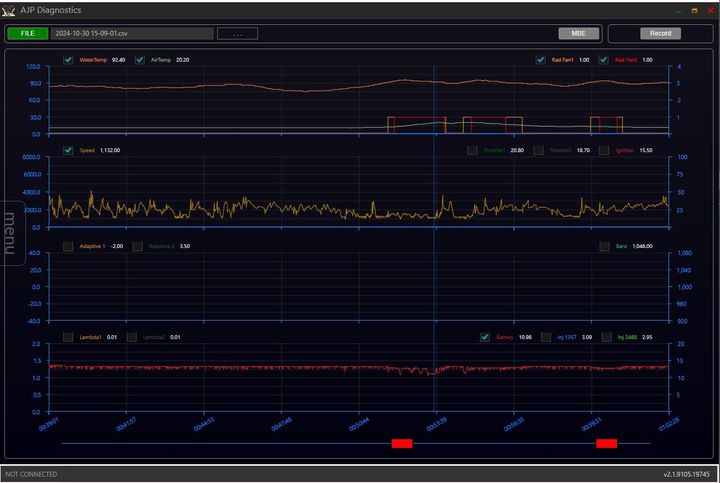Viewport: 720px width, 483px height.
Task: Open the side menu tab
Action: pyautogui.click(x=11, y=233)
